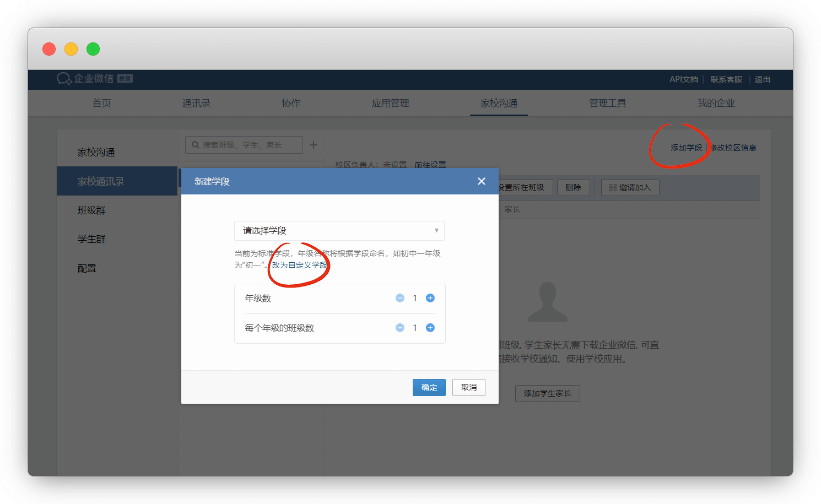This screenshot has width=821, height=504.
Task: Select 班级群 in the left sidebar
Action: 91,210
